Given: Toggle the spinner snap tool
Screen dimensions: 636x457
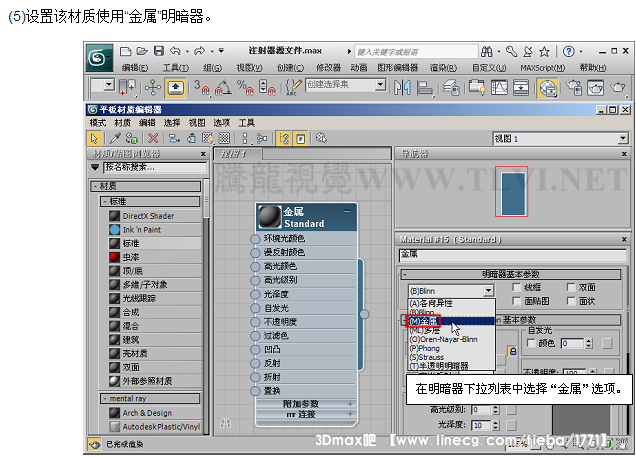Looking at the screenshot, I should click(267, 88).
